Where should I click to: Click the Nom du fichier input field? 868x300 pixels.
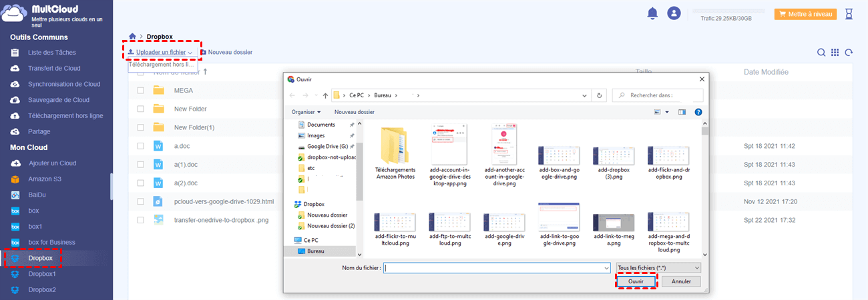click(497, 267)
